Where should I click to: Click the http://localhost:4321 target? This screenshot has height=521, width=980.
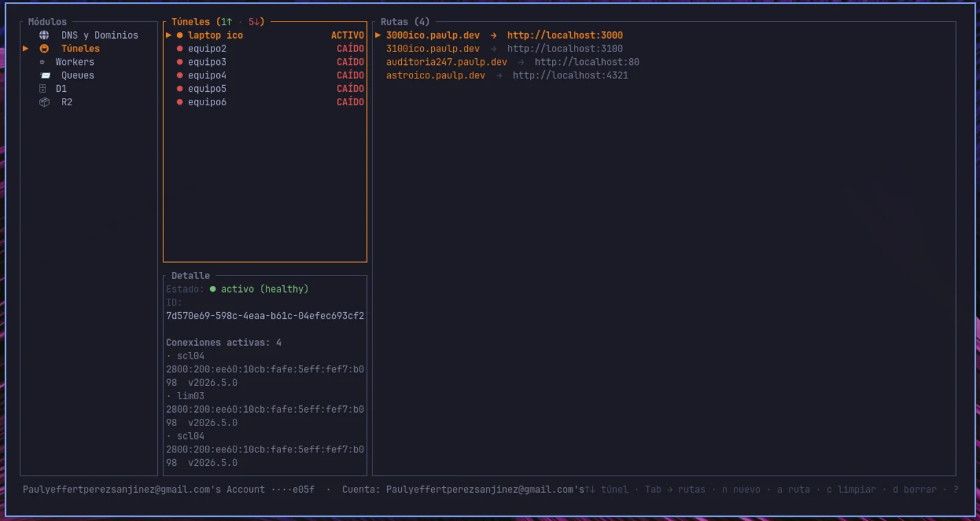570,75
